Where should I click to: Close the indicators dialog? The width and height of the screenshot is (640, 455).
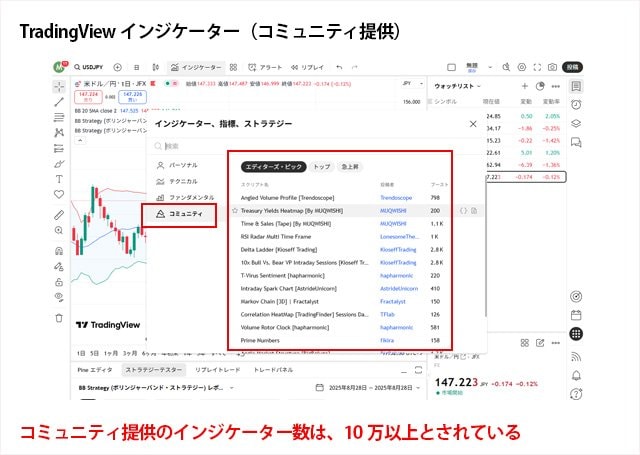[x=473, y=124]
